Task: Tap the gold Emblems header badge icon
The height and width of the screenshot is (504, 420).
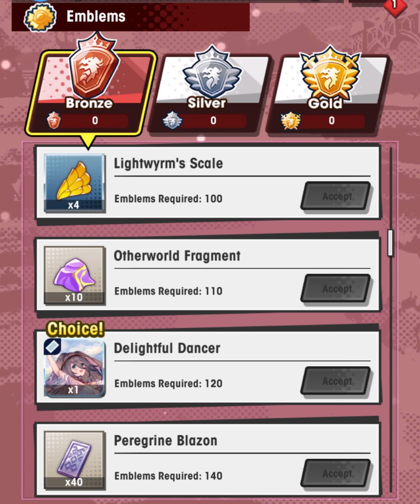Action: click(40, 18)
